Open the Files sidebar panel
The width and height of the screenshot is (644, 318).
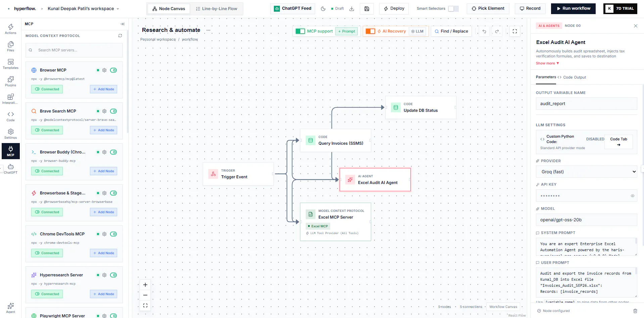point(10,46)
